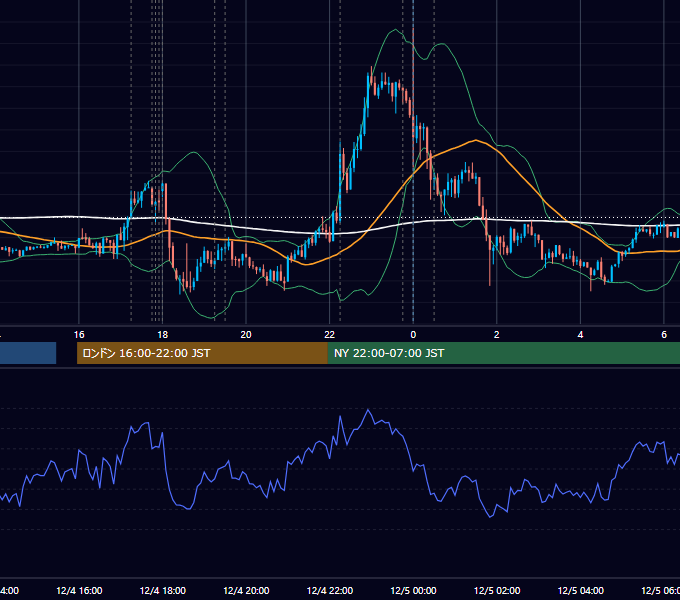Click hour label 0 on upper axis

[x=413, y=335]
